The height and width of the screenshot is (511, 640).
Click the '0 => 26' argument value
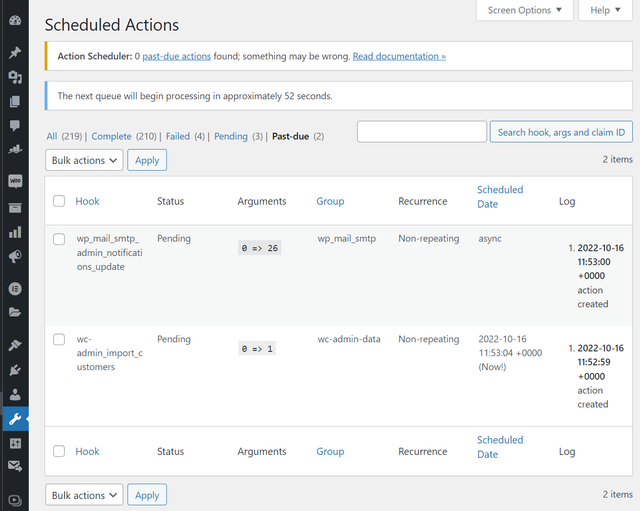pyautogui.click(x=260, y=248)
